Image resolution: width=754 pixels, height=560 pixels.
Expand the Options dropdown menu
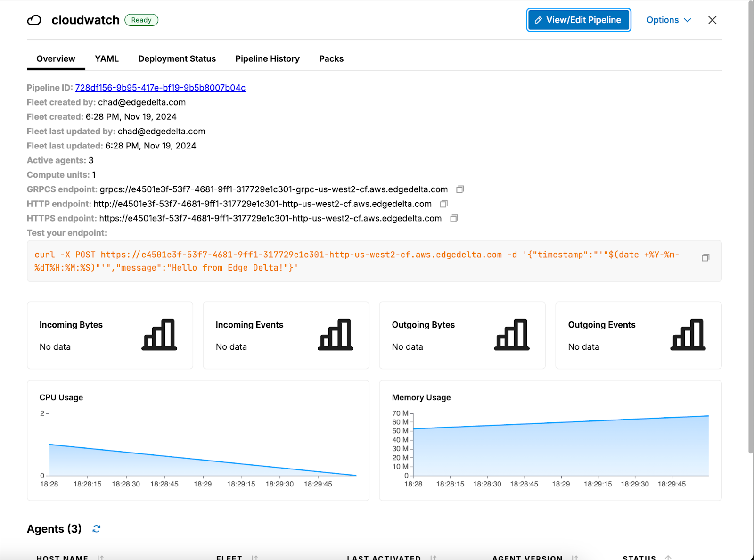668,20
